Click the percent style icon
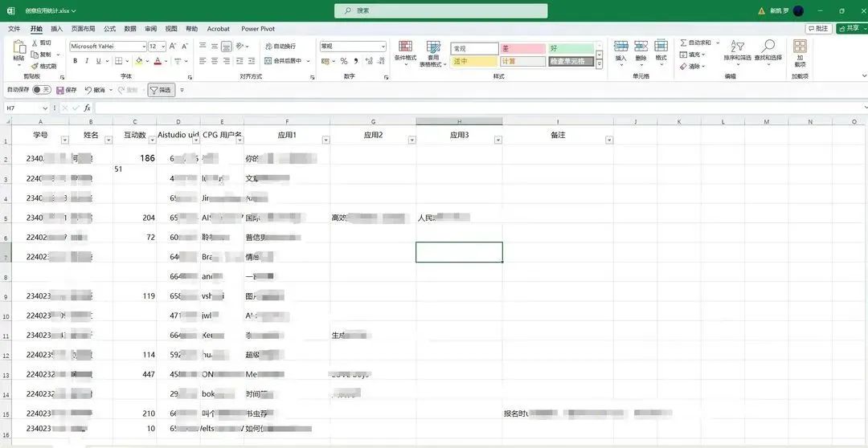The image size is (868, 448). point(344,61)
